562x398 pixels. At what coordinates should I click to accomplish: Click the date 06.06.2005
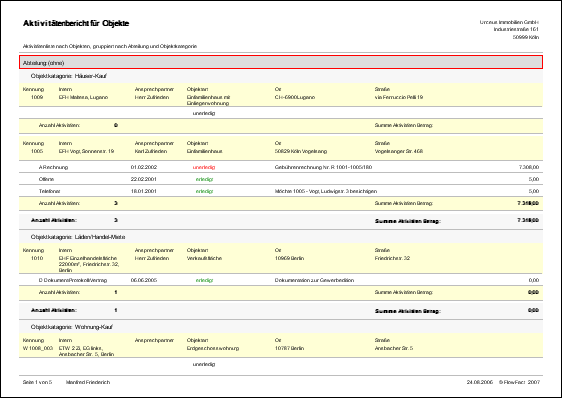coord(144,280)
